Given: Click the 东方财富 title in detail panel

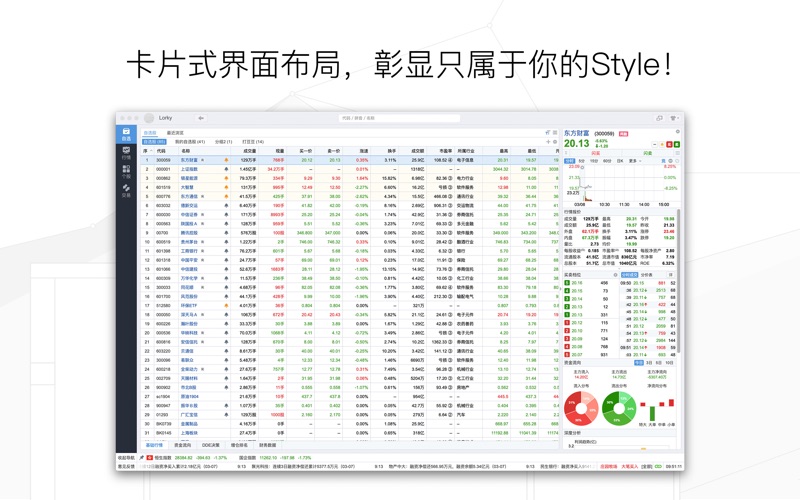Looking at the screenshot, I should (x=577, y=133).
